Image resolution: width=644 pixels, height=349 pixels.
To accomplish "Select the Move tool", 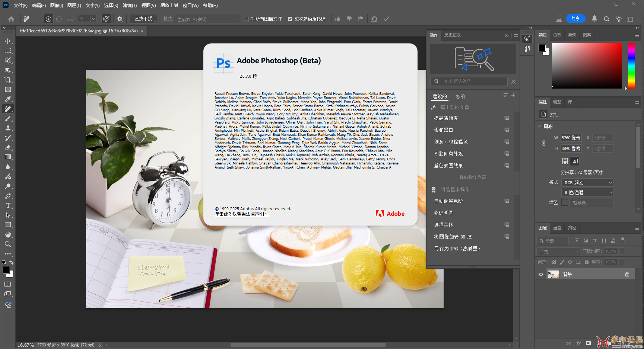I will (8, 41).
